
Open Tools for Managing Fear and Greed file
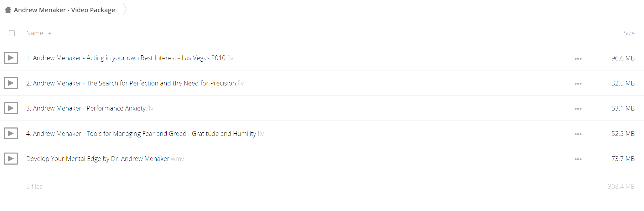click(x=145, y=134)
